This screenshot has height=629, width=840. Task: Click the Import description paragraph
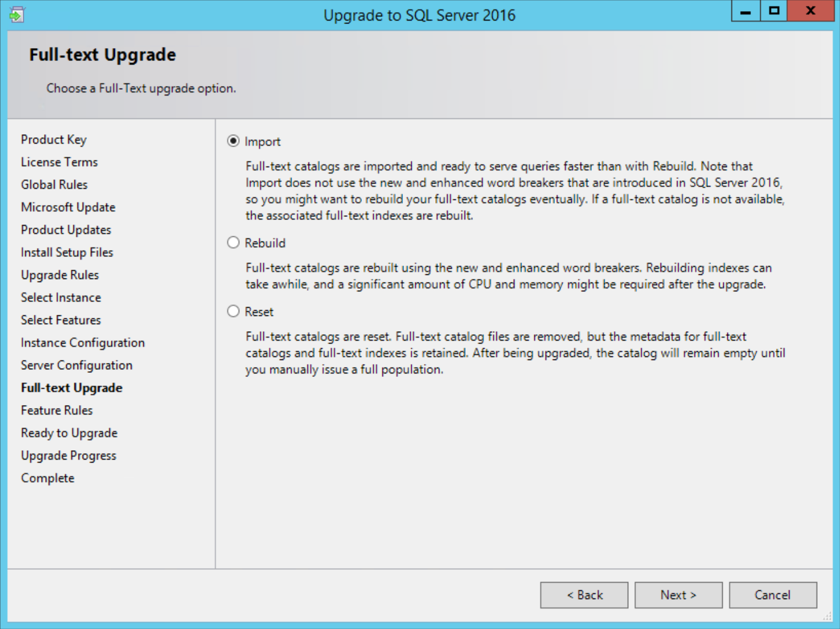point(515,191)
